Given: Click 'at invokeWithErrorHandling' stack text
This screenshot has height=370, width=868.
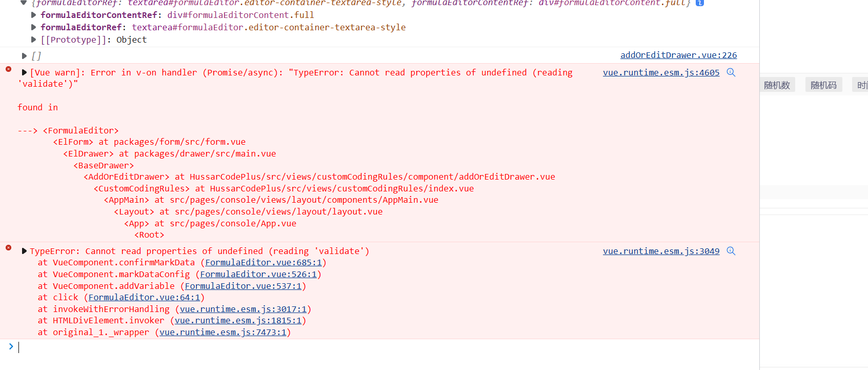Looking at the screenshot, I should pyautogui.click(x=104, y=309).
